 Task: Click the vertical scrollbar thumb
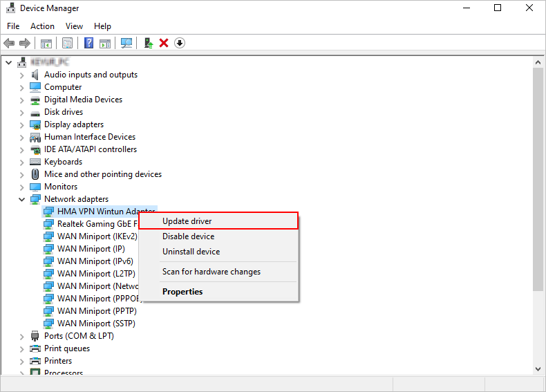click(x=538, y=179)
